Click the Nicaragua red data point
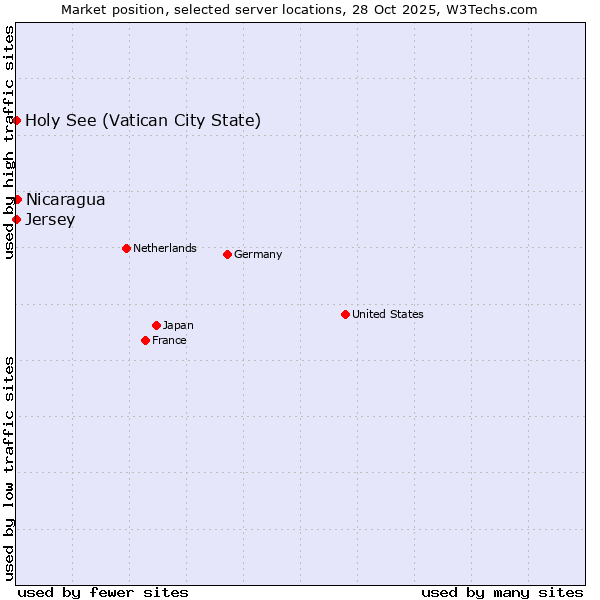This screenshot has height=600, width=600. (17, 200)
